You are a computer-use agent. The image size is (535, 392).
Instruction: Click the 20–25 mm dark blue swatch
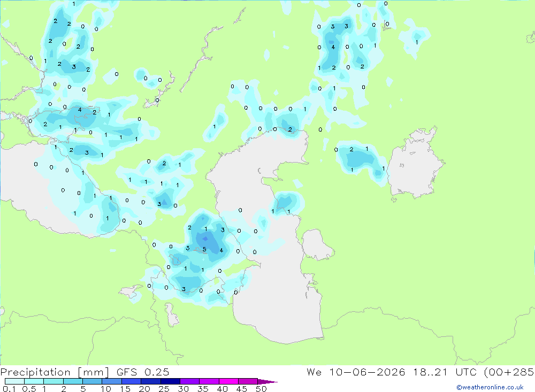tap(150, 381)
